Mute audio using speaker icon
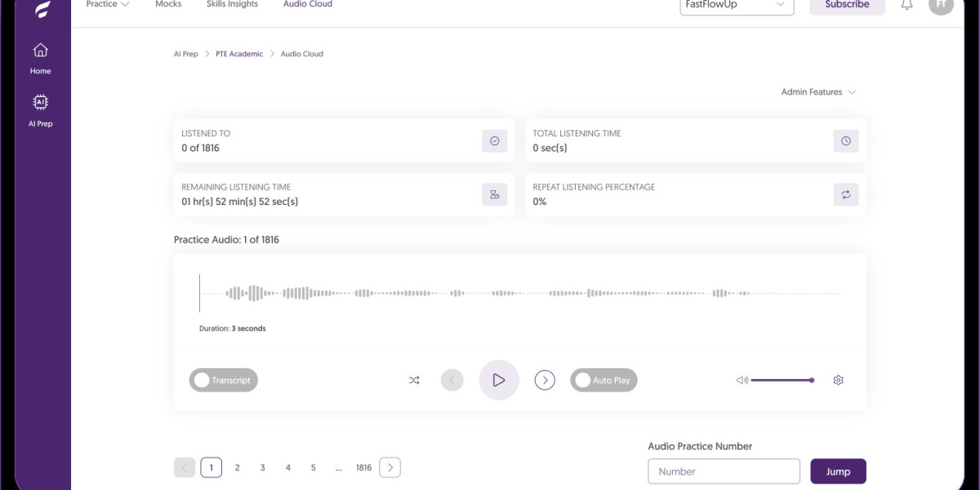The image size is (980, 490). click(x=742, y=381)
